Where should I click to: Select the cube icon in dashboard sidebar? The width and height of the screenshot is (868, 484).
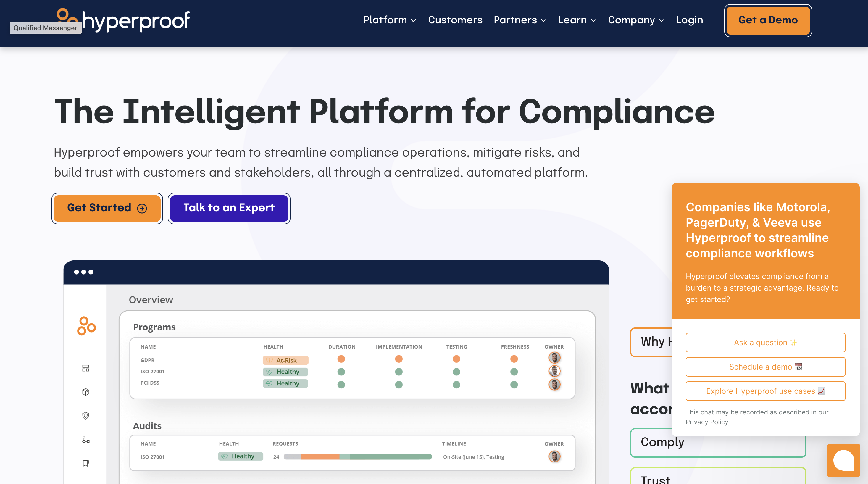tap(85, 392)
